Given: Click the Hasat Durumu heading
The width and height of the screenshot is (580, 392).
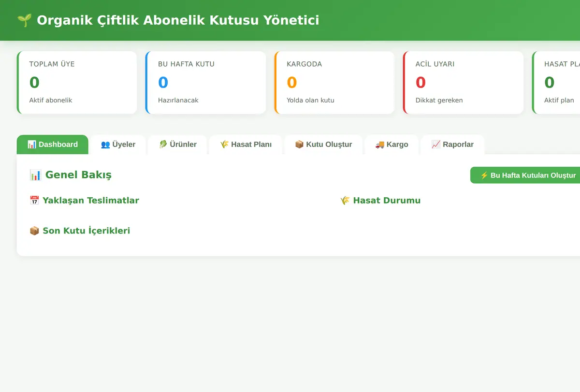Looking at the screenshot, I should pyautogui.click(x=387, y=201).
